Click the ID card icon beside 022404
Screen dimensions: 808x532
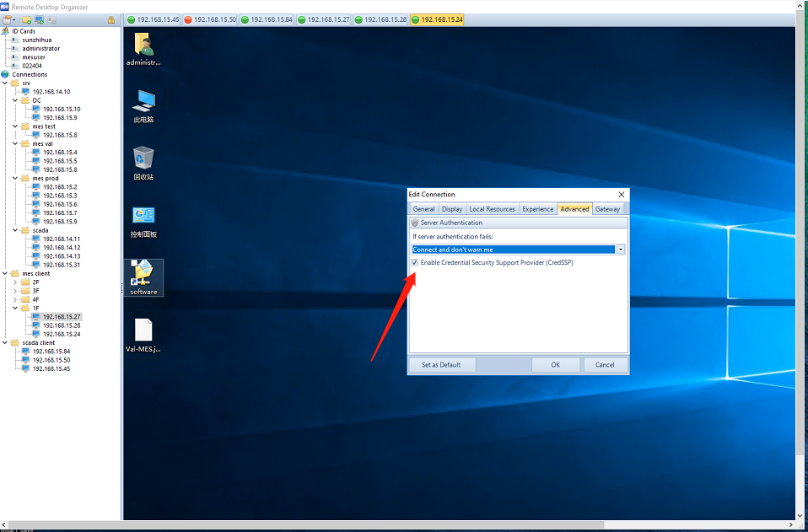click(x=15, y=66)
